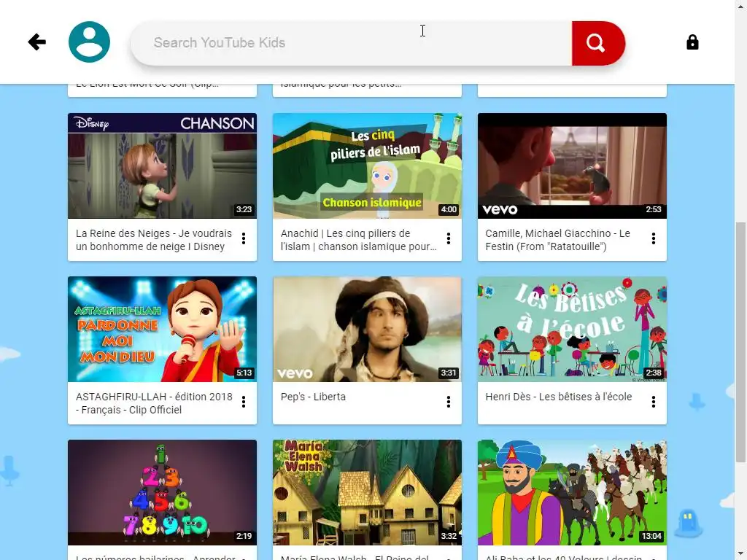
Task: Play the Maria Elena Walsh thumbnail
Action: pos(367,492)
